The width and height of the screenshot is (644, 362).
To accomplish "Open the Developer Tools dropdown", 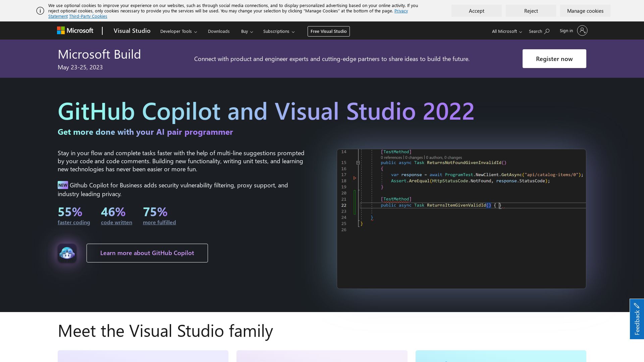I will tap(178, 31).
